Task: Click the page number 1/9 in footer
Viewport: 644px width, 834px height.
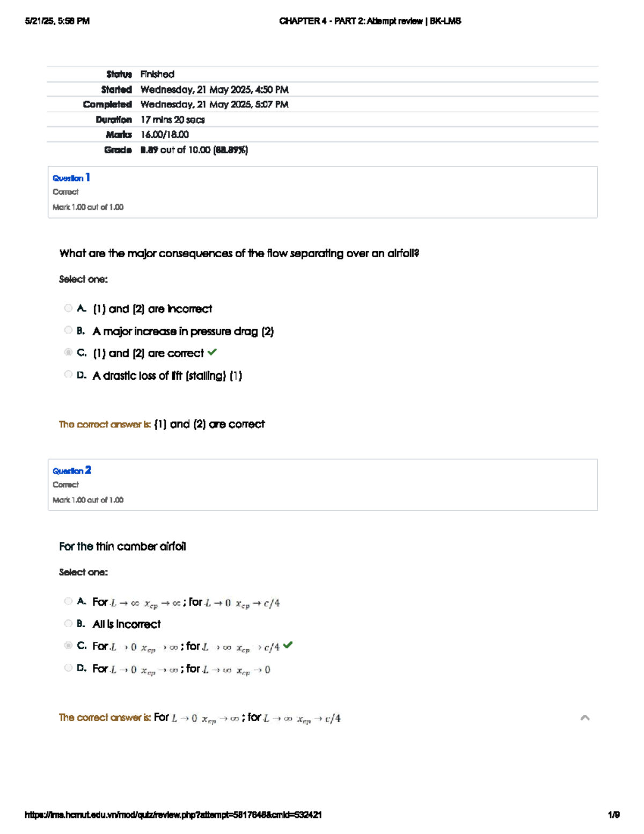Action: click(x=613, y=815)
